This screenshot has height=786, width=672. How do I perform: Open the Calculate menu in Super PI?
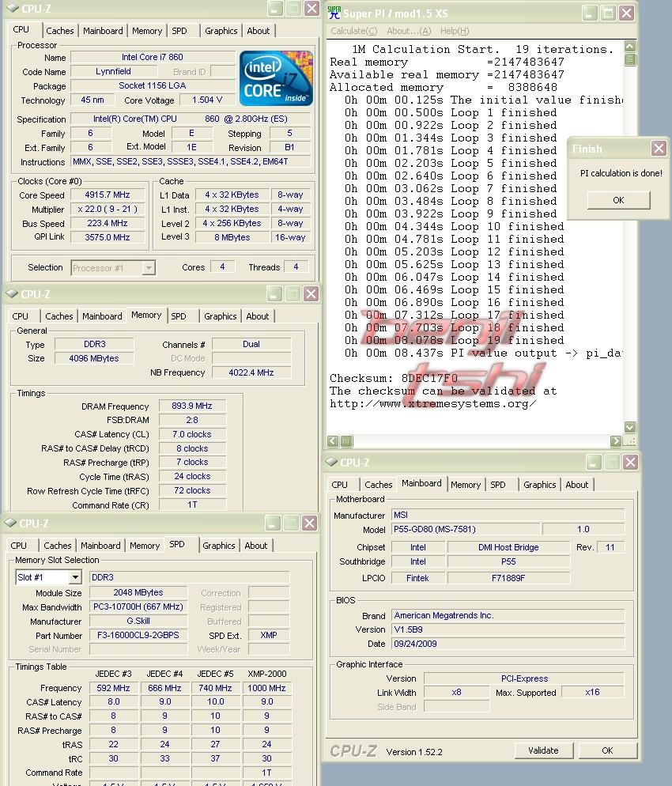coord(354,31)
